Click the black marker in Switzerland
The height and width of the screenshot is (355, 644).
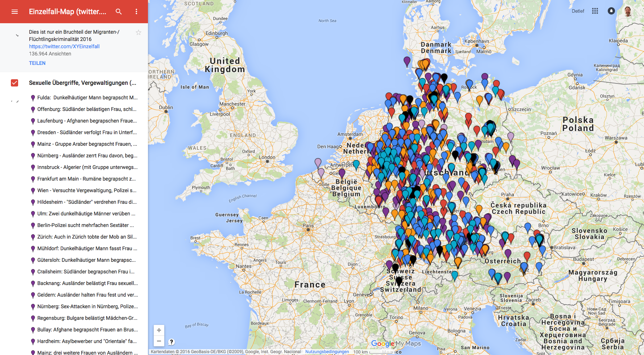click(x=399, y=280)
